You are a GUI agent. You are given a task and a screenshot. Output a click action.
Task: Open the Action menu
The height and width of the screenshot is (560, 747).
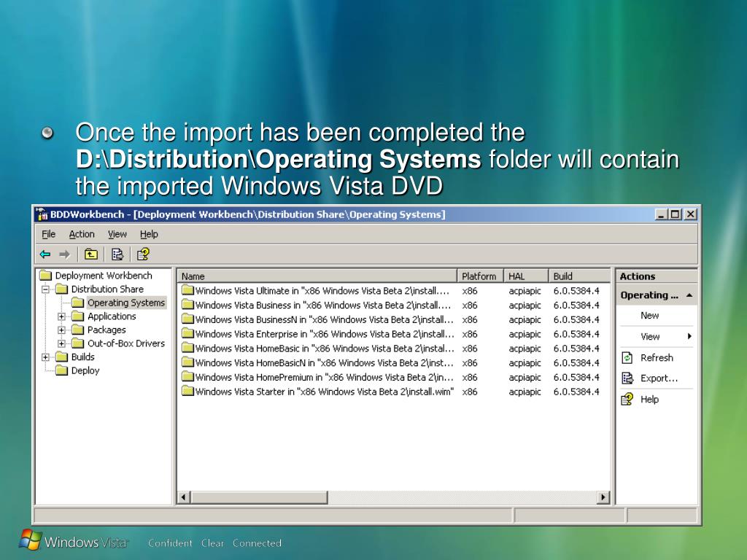[x=82, y=234]
